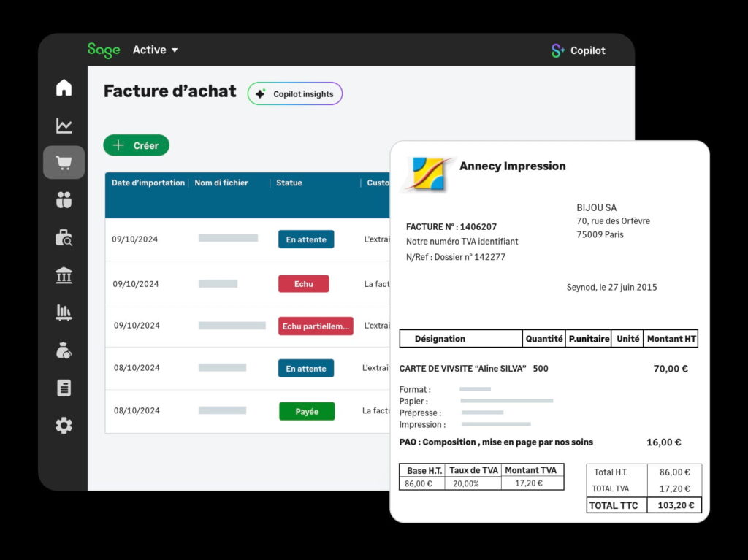Click the Créer button

(x=137, y=145)
